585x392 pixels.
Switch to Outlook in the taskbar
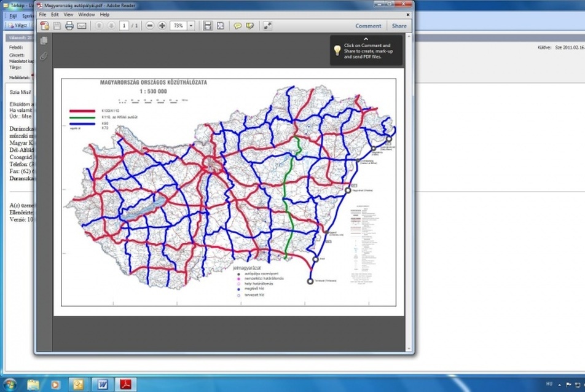click(79, 384)
